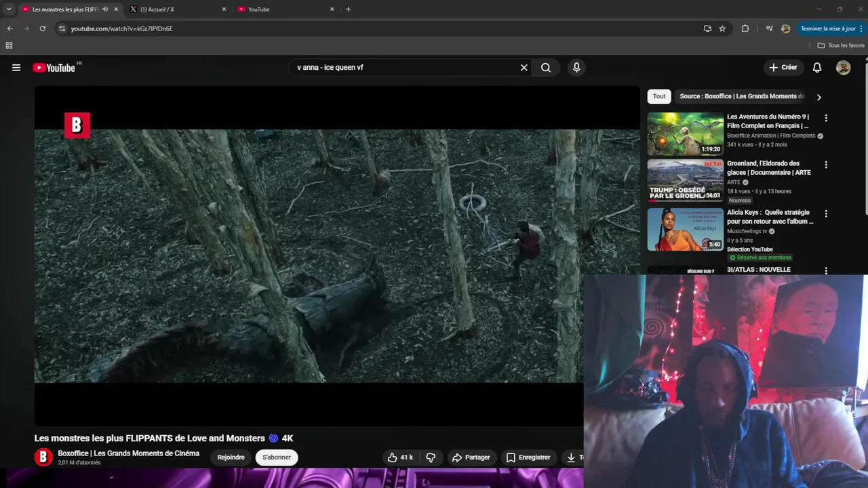Reload the current page

coord(42,28)
